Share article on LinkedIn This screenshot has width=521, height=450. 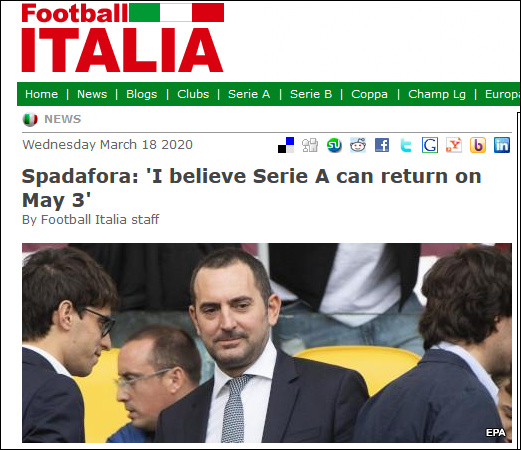502,145
